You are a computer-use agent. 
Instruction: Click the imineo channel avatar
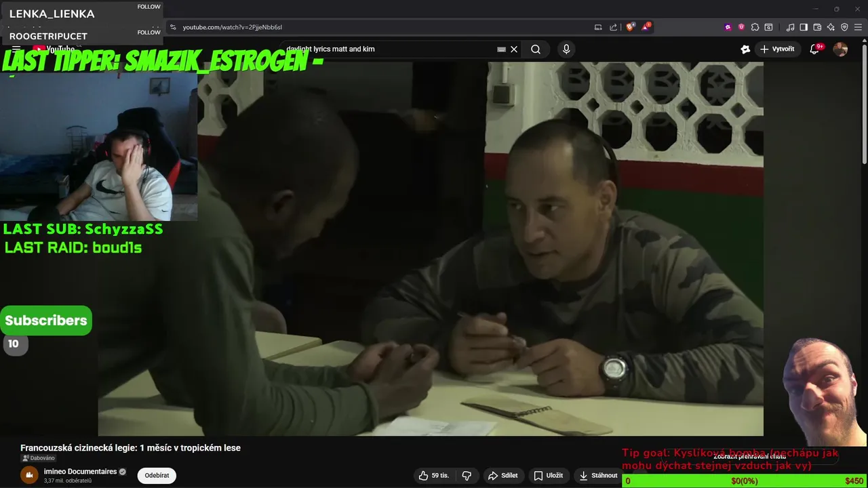click(29, 476)
